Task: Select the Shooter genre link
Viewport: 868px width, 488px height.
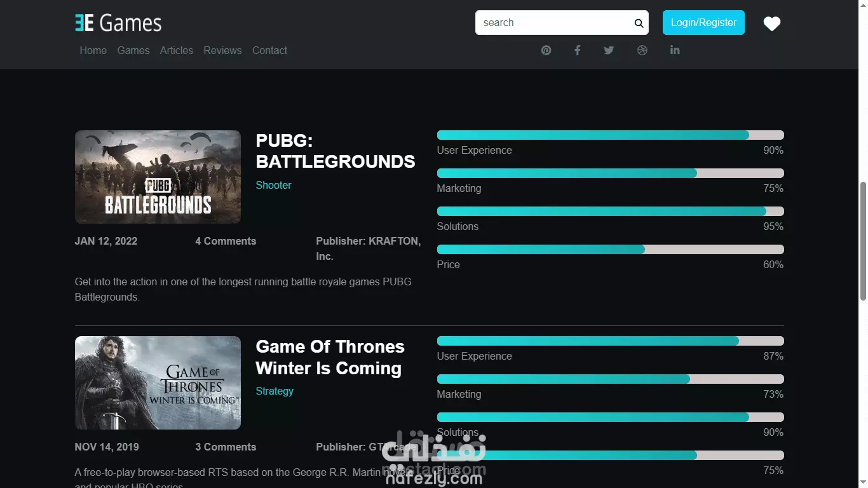Action: coord(273,185)
